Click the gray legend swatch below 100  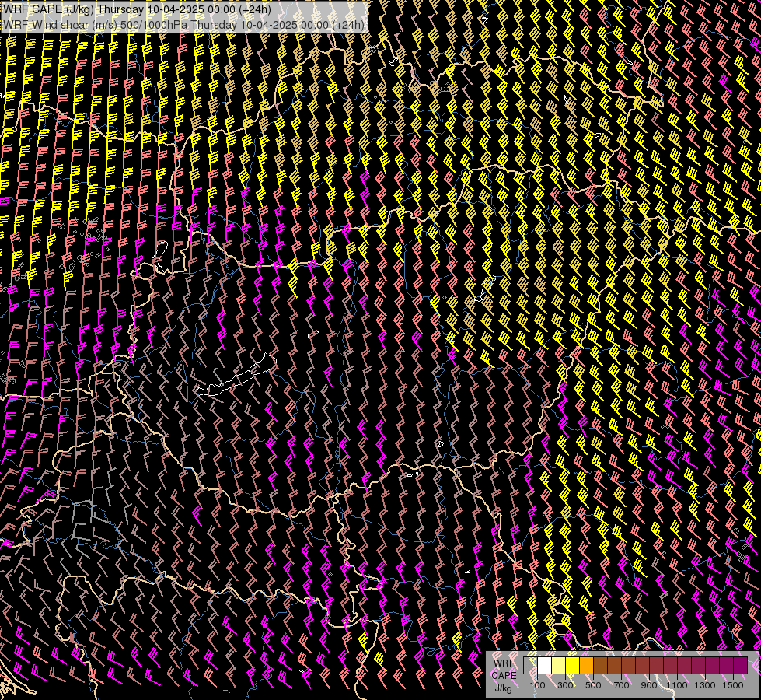click(x=530, y=665)
